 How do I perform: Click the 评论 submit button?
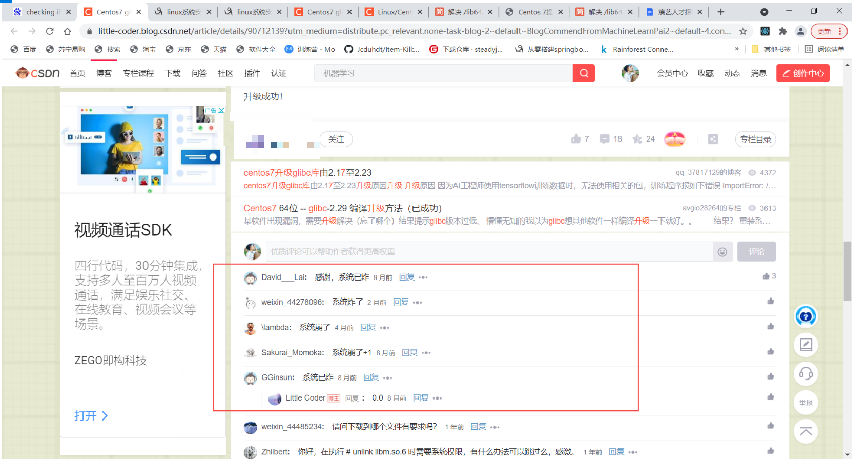click(x=756, y=252)
